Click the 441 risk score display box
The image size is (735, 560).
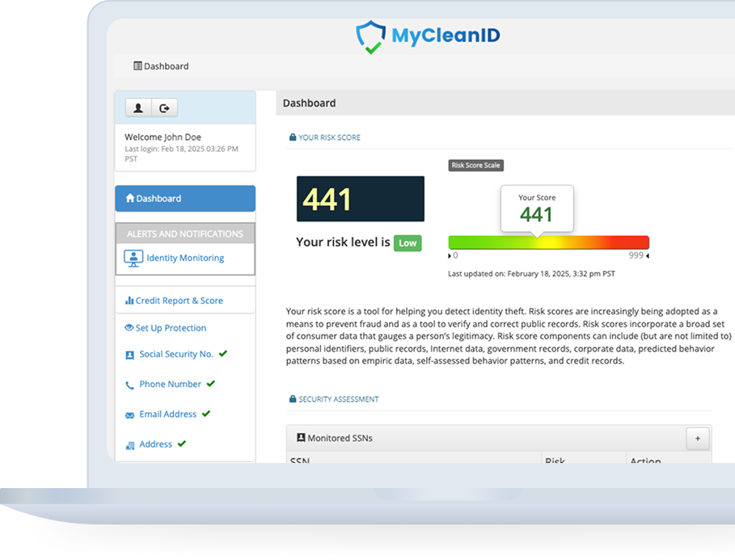[360, 199]
